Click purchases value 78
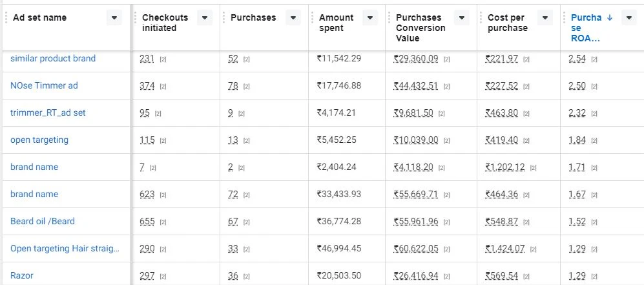This screenshot has width=644, height=285. tap(233, 86)
